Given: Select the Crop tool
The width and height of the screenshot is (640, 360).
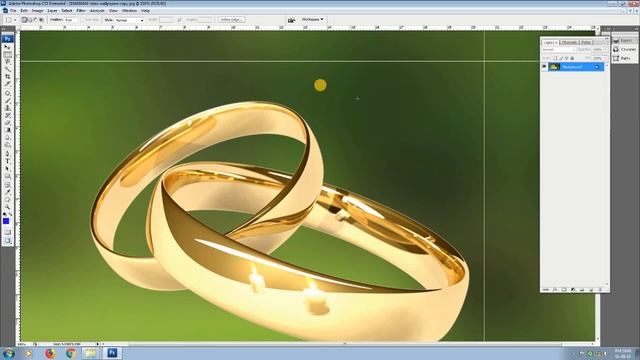Looking at the screenshot, I should [x=7, y=76].
